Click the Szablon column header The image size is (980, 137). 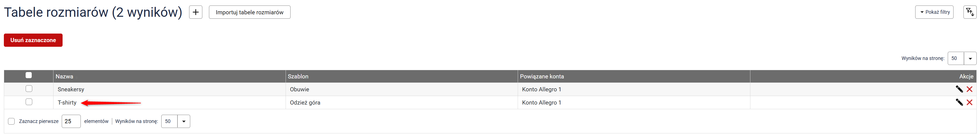(298, 77)
